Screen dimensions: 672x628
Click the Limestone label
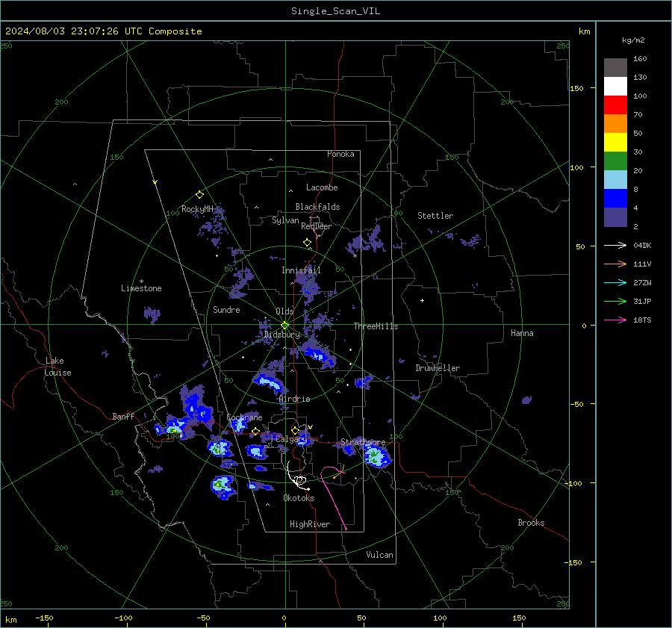pyautogui.click(x=141, y=288)
